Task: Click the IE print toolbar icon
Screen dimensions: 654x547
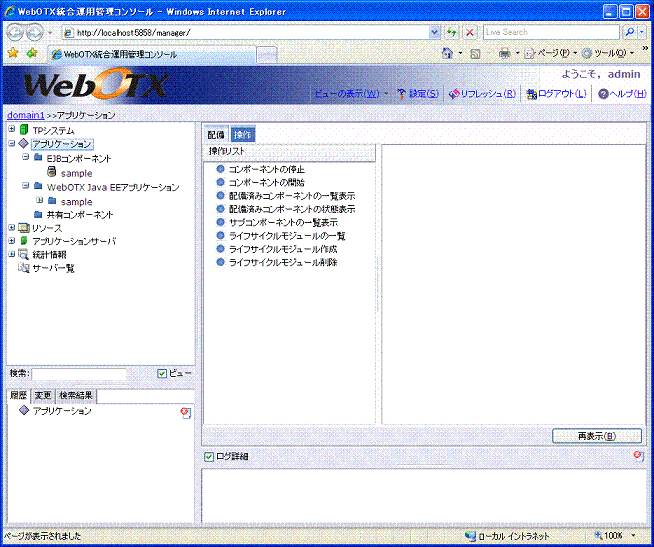Action: tap(505, 53)
